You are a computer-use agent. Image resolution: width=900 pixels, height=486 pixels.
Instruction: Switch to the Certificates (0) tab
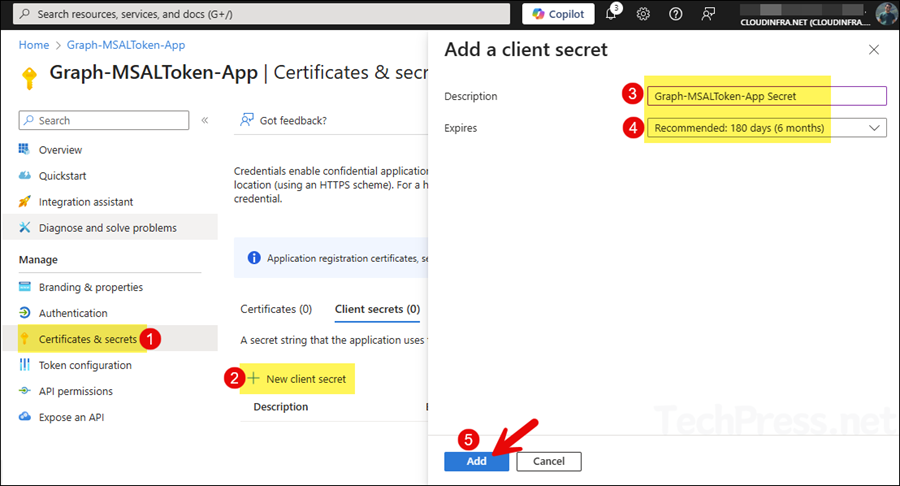click(x=276, y=309)
